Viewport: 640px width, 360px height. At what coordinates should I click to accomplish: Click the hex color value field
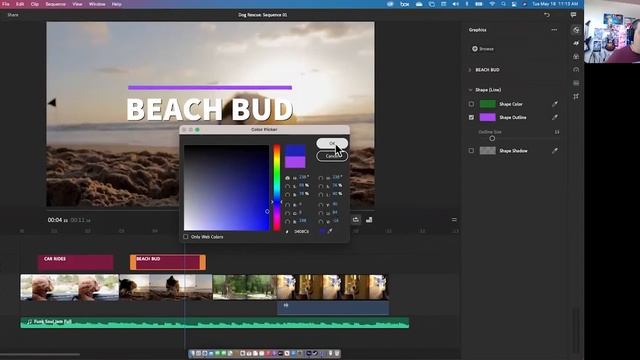[302, 231]
